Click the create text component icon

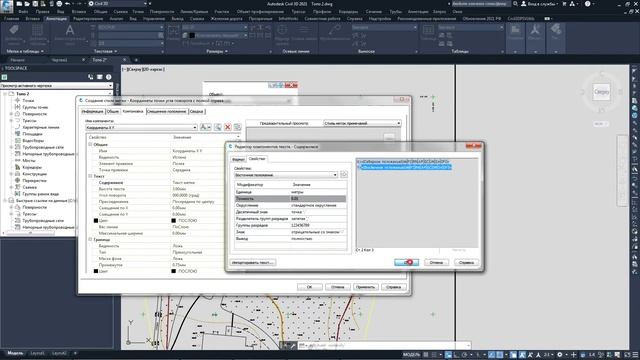(206, 127)
